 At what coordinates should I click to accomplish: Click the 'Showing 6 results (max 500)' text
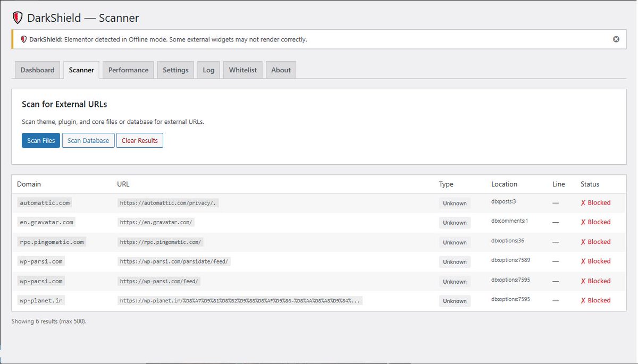[x=49, y=321]
